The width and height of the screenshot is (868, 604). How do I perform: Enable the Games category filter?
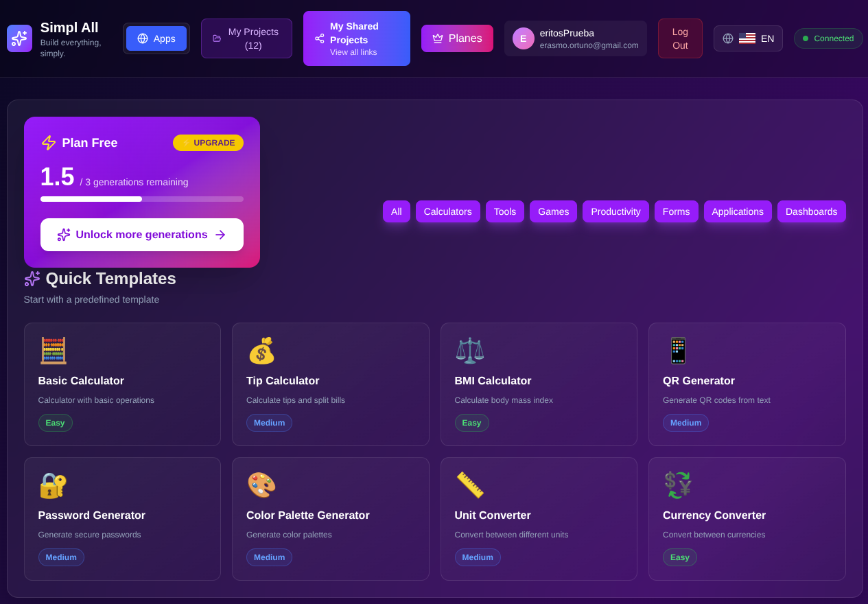click(x=553, y=211)
